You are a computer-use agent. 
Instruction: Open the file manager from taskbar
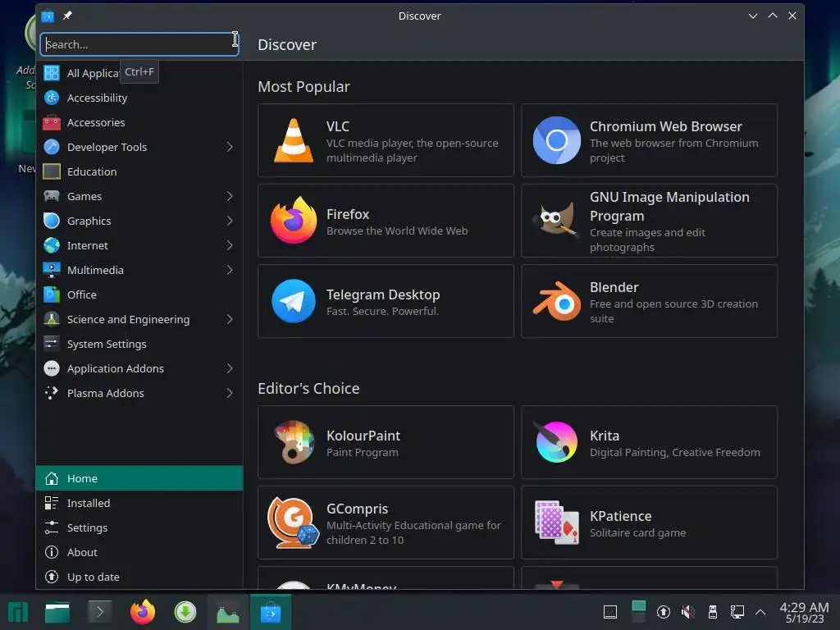[57, 612]
